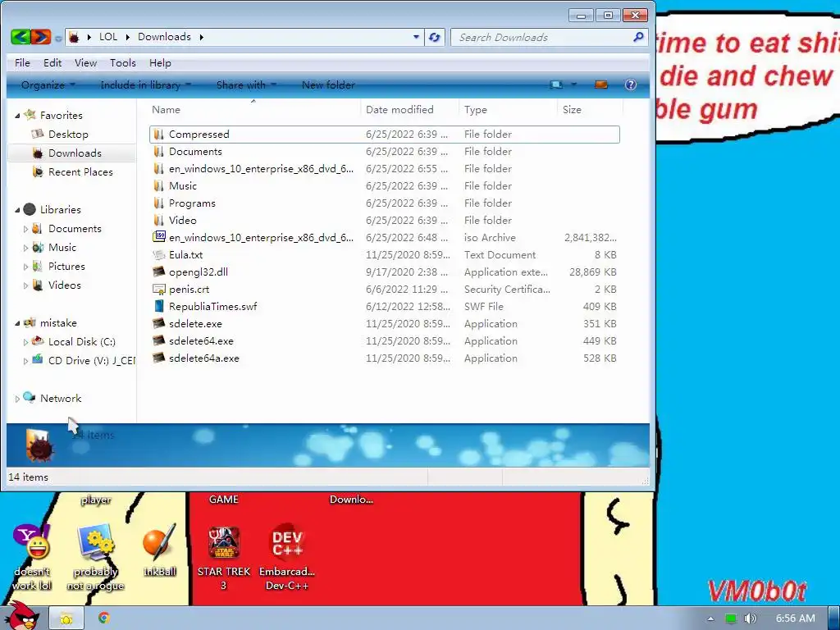840x630 pixels.
Task: Open Include in library dropdown
Action: click(145, 84)
